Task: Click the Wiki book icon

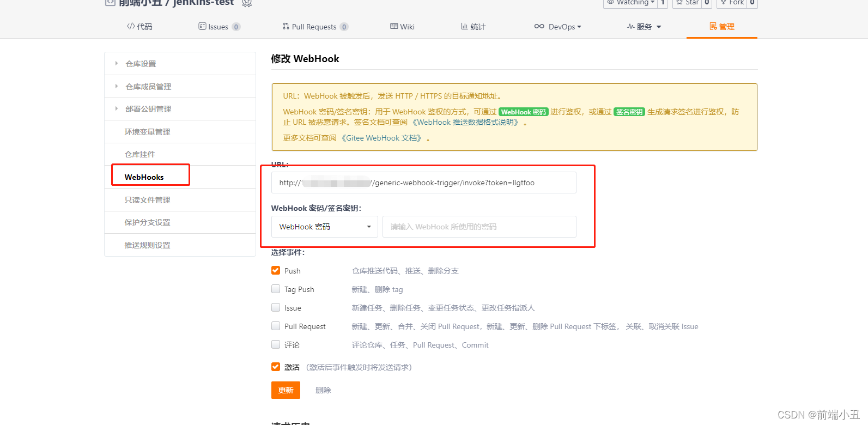Action: point(394,26)
